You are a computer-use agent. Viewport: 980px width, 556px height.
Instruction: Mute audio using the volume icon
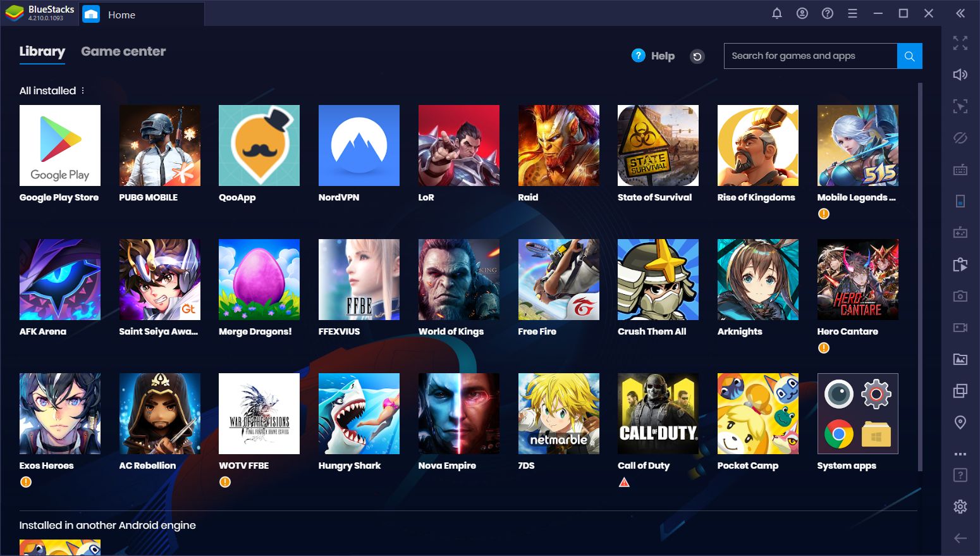pos(960,75)
